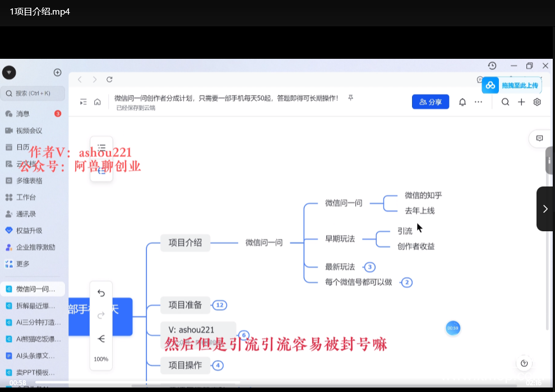Select pinned doc 微信问一问…

[x=33, y=289]
